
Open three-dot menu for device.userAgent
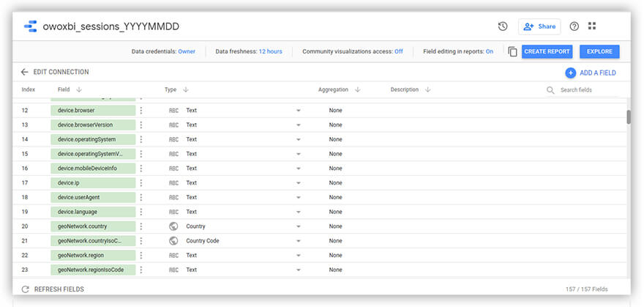point(141,197)
